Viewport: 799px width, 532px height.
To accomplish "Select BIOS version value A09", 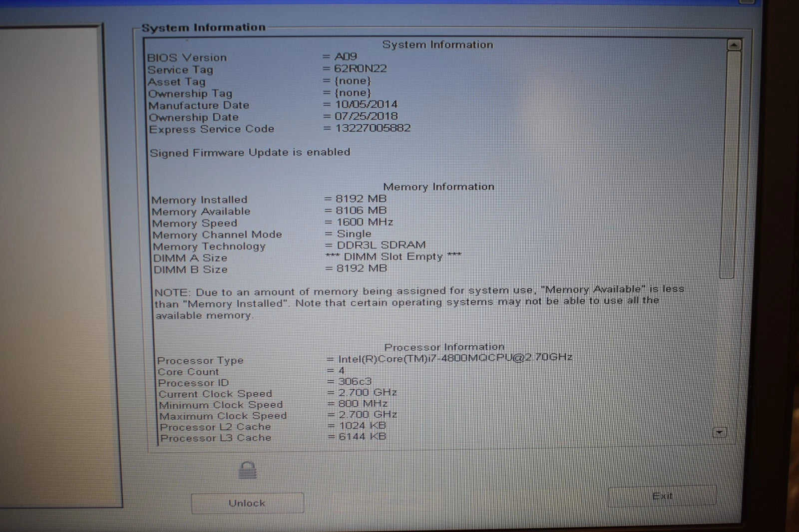I will 346,56.
